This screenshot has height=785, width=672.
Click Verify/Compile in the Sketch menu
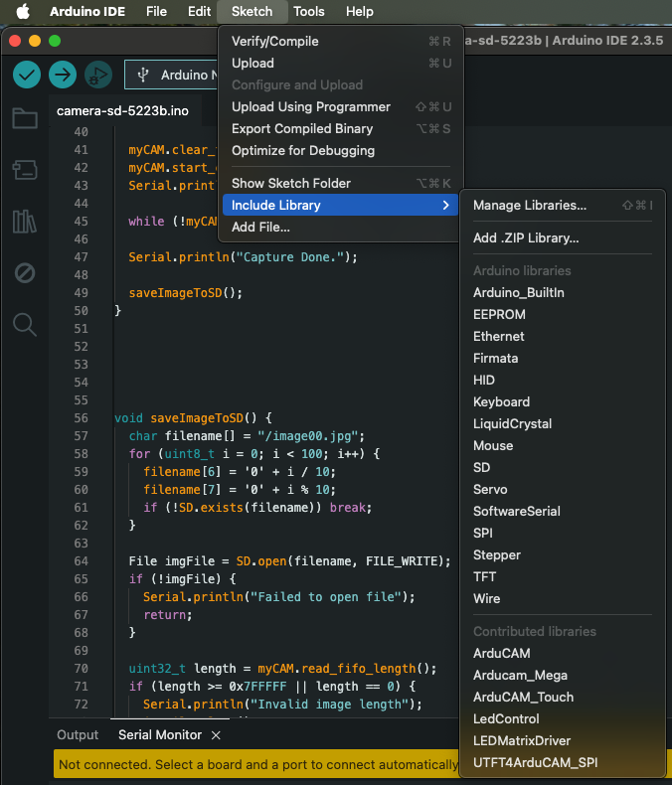tap(274, 42)
